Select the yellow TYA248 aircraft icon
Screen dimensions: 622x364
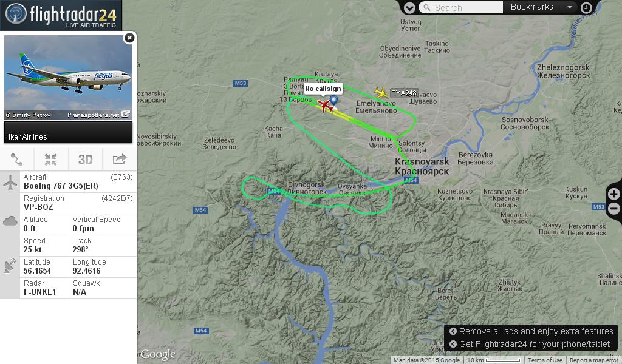click(x=381, y=93)
